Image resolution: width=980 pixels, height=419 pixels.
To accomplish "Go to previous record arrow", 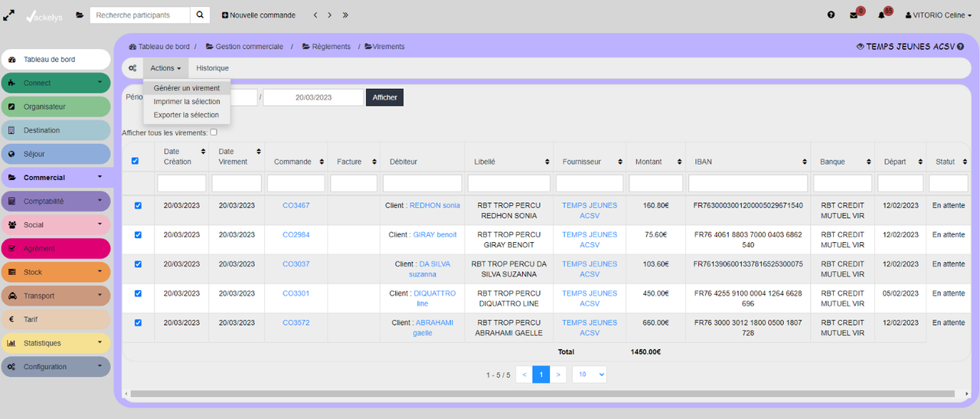I will 315,15.
